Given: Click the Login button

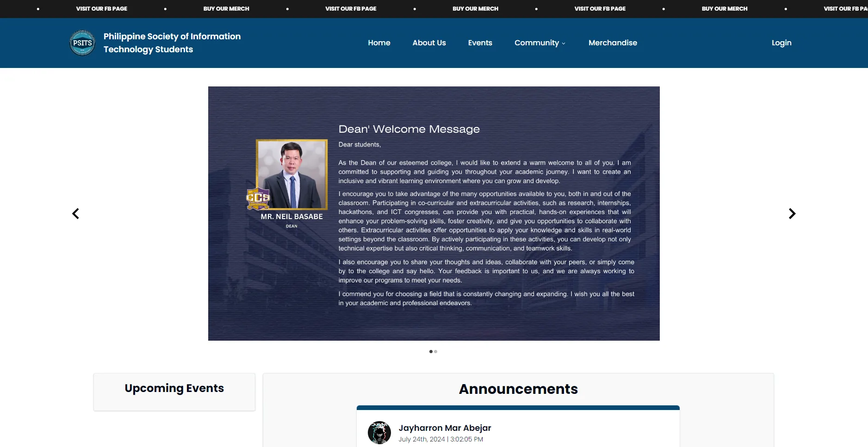Looking at the screenshot, I should coord(781,43).
